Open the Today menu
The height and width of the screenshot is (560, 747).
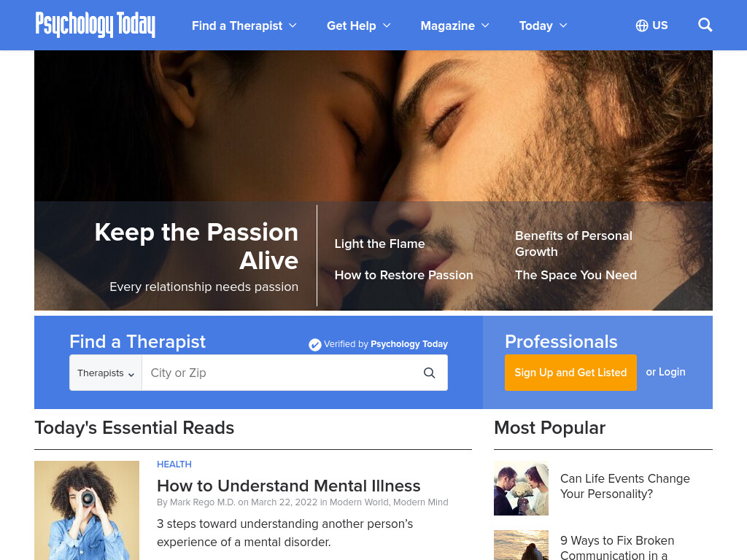543,26
